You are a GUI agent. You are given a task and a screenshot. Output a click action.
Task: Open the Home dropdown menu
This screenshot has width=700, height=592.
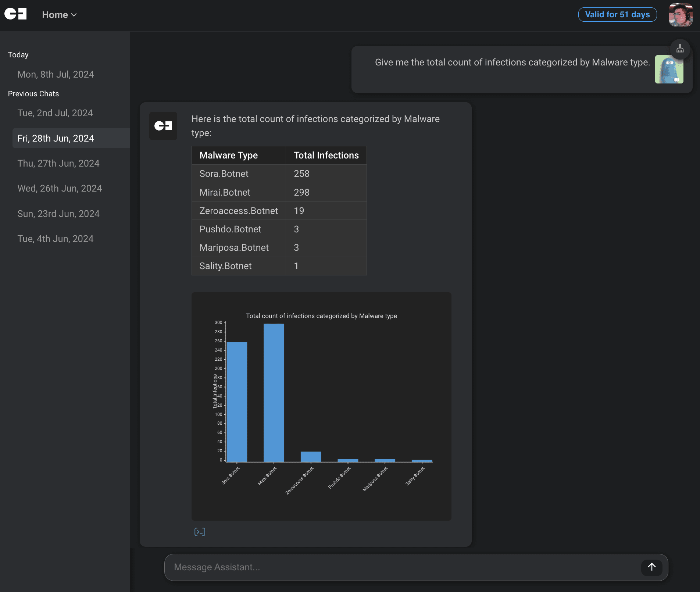[59, 15]
